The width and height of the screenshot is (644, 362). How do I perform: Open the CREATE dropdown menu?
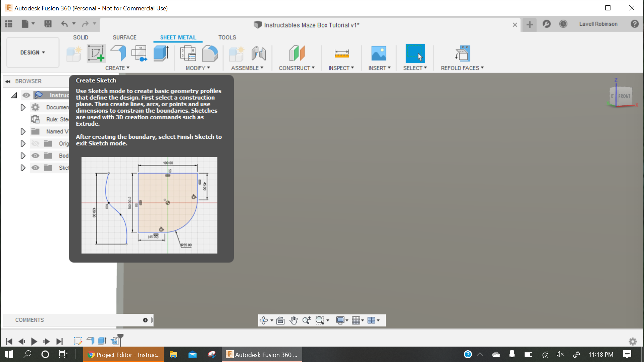[117, 68]
